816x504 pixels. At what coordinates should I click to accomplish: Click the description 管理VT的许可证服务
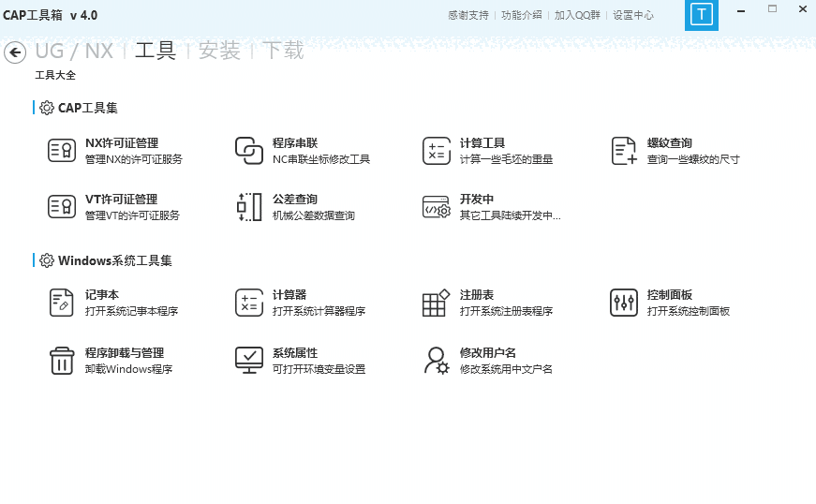[132, 215]
